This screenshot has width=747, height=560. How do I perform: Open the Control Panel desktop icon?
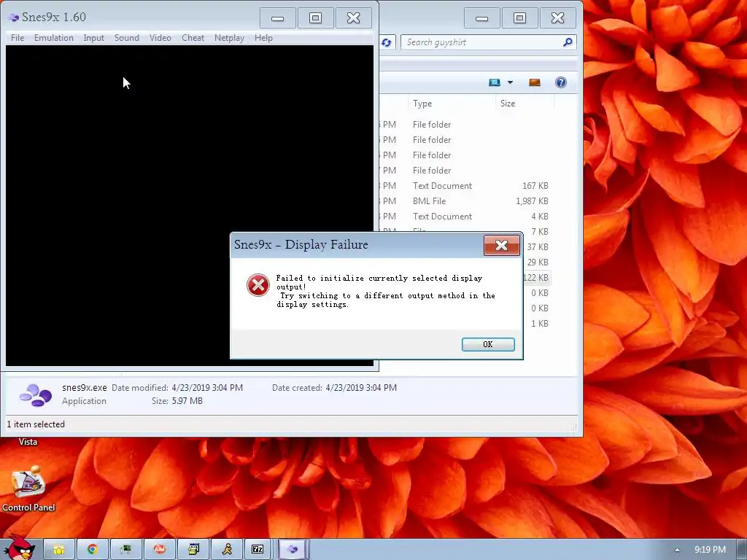coord(28,489)
